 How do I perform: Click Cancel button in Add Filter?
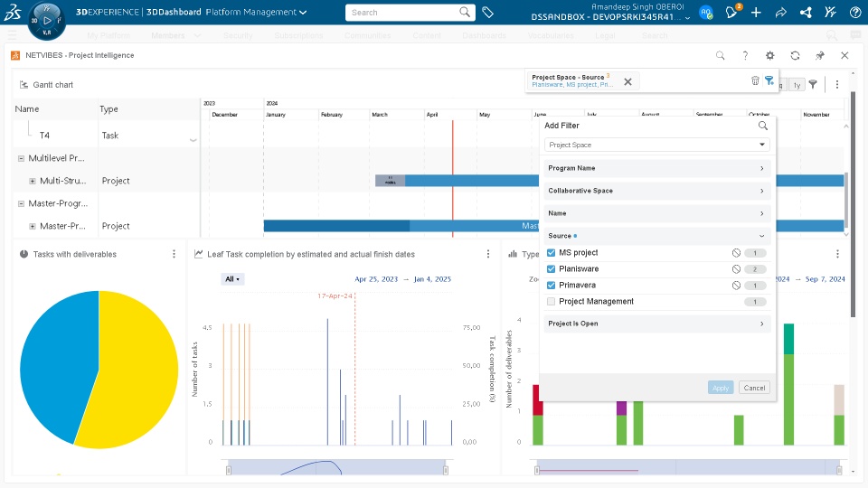[x=754, y=388]
